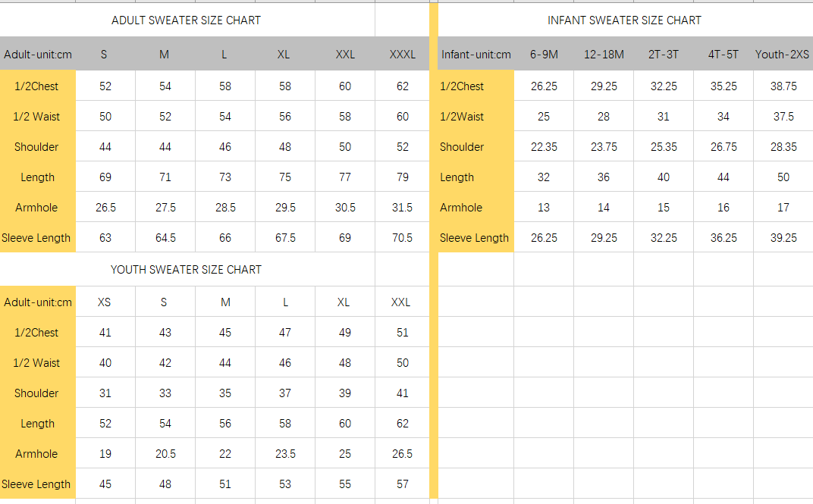Select the adult armhole value 31.5

[402, 208]
